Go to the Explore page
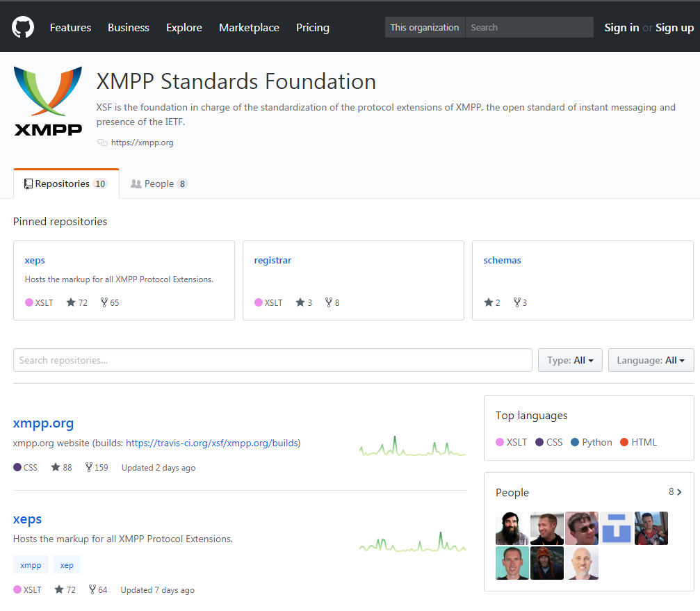The image size is (700, 611). coord(184,28)
